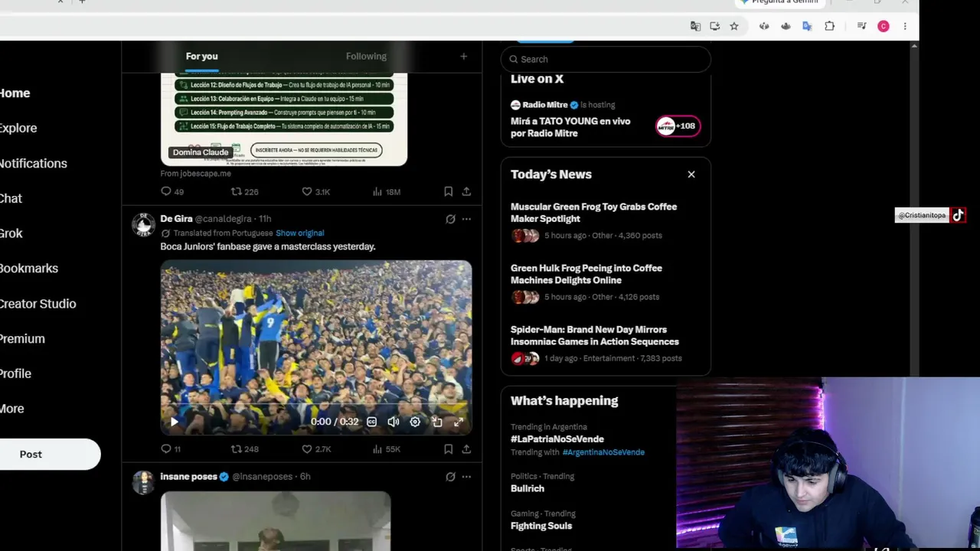Open the De Gira profile avatar

pos(143,224)
